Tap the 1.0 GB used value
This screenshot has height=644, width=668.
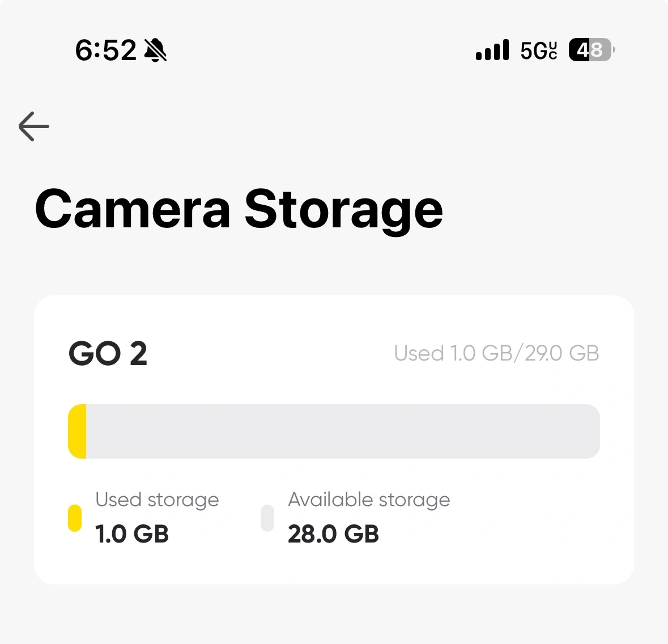[x=131, y=534]
